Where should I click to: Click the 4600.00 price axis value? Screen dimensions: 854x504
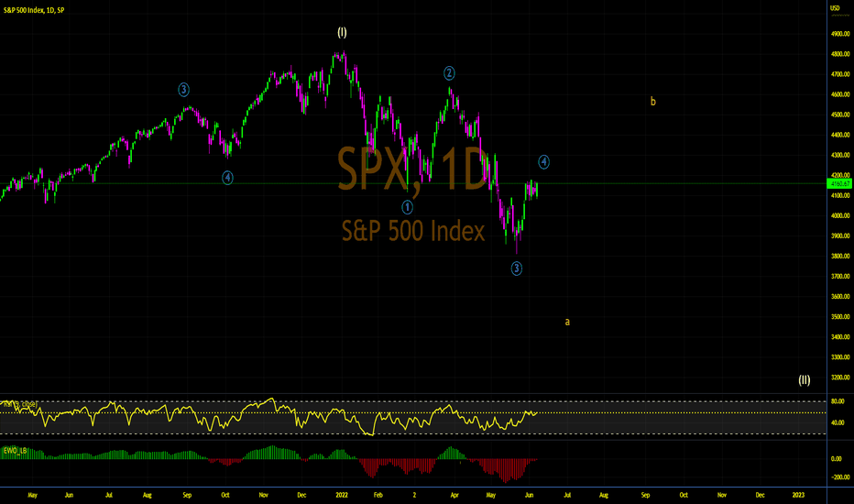click(x=840, y=94)
